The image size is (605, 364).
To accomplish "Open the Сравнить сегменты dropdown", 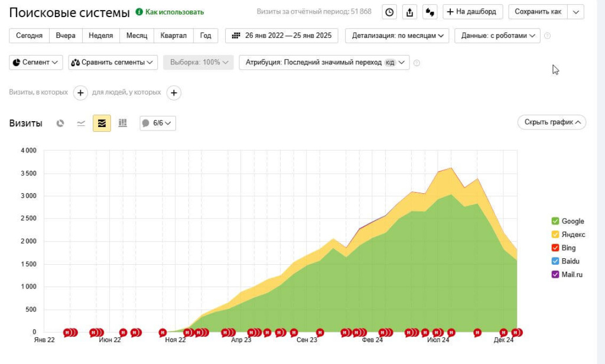I will click(113, 63).
